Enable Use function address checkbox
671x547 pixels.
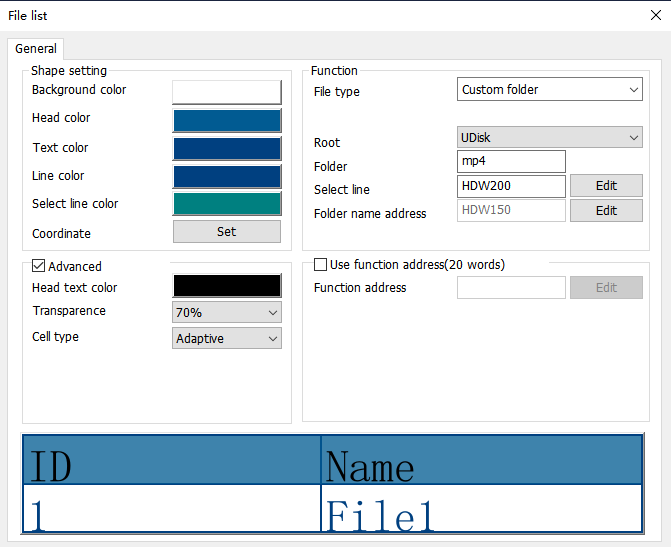pyautogui.click(x=321, y=265)
